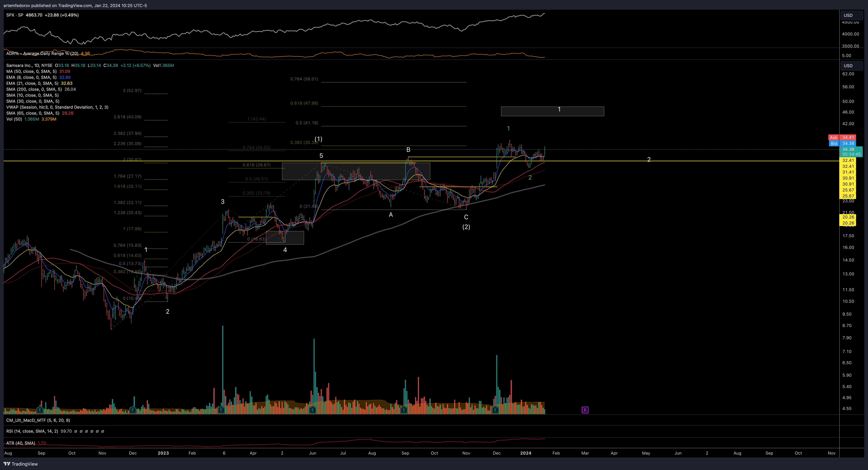Viewport: 868px width, 470px height.
Task: Select the SMA (200, close) legend line
Action: [x=41, y=89]
